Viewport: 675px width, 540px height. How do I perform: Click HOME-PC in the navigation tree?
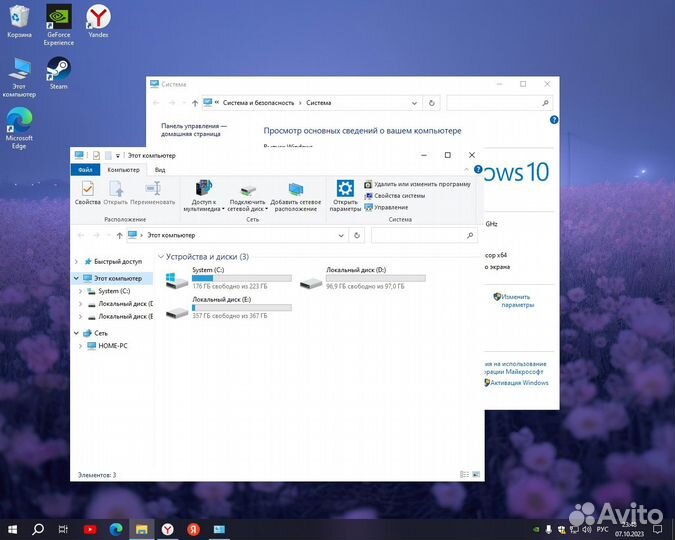tap(112, 346)
